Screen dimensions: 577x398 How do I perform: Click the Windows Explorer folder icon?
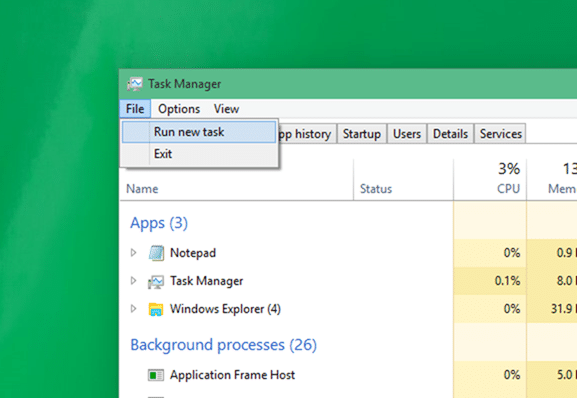pos(156,309)
